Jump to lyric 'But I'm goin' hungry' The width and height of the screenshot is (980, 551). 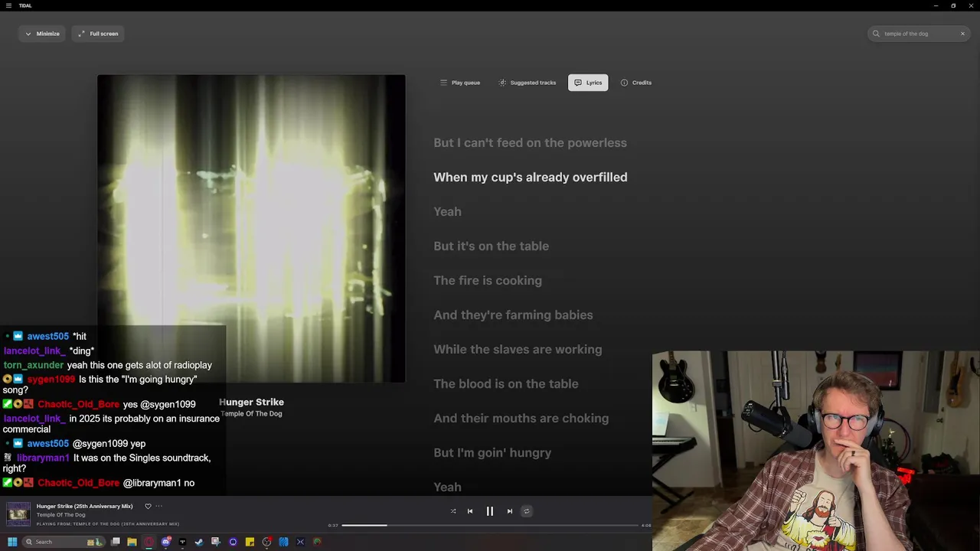pyautogui.click(x=492, y=452)
